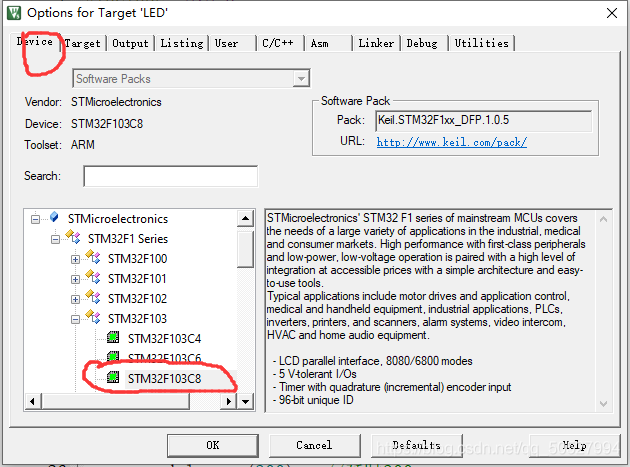
Task: Open the Listing tab
Action: [182, 43]
